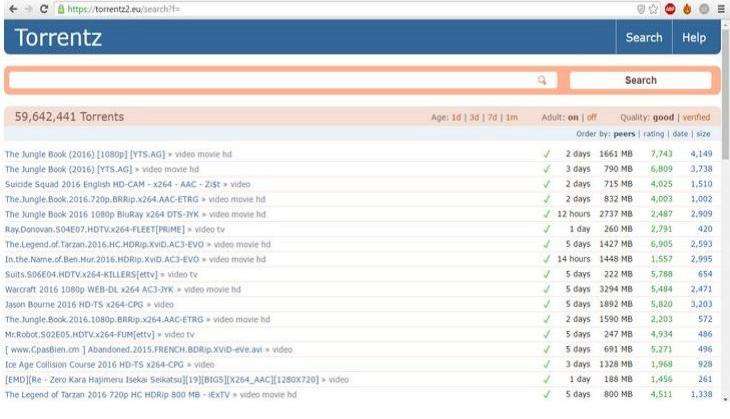730x419 pixels.
Task: Switch quality filter to verified
Action: click(x=696, y=117)
